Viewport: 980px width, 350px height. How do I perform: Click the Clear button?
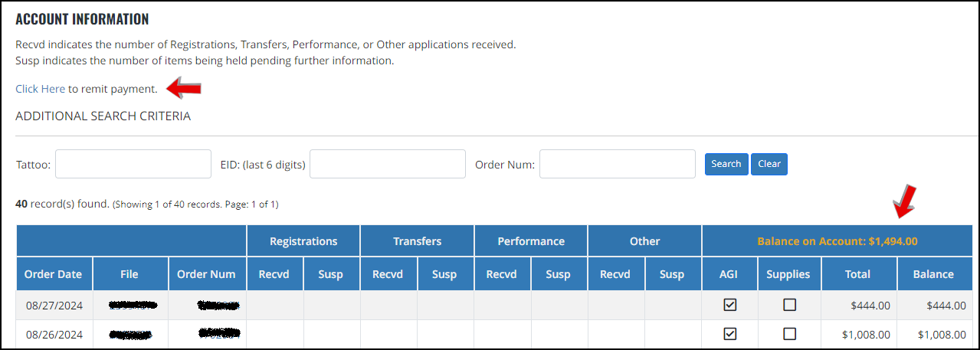tap(769, 164)
